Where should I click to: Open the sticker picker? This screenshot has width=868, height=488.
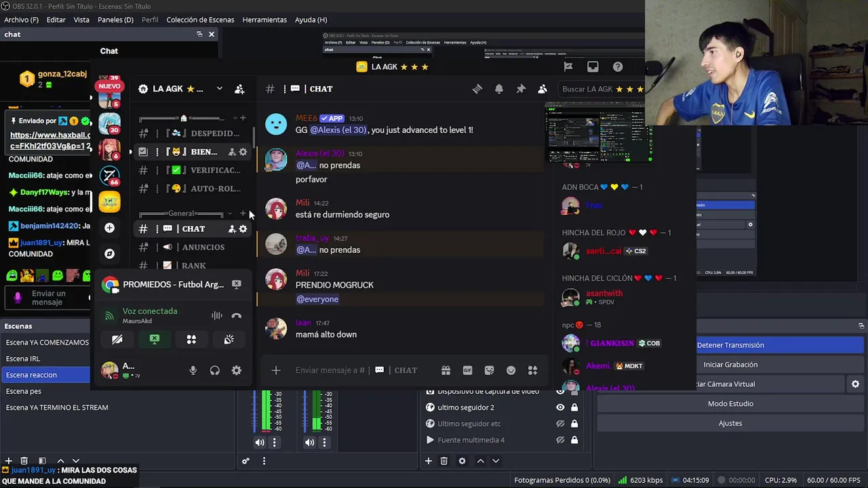(x=489, y=370)
